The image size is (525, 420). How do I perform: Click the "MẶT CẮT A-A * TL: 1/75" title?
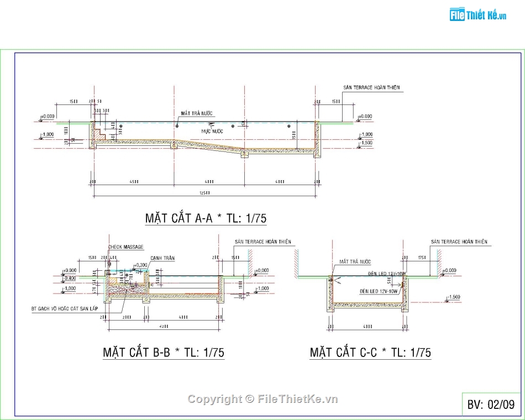coord(206,218)
